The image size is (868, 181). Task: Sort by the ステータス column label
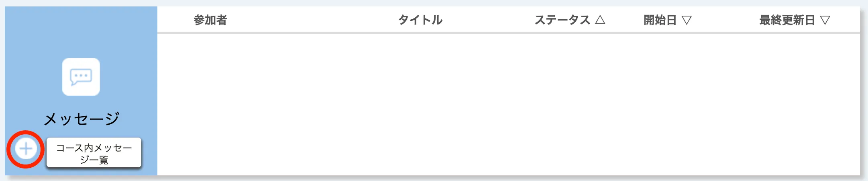click(562, 20)
